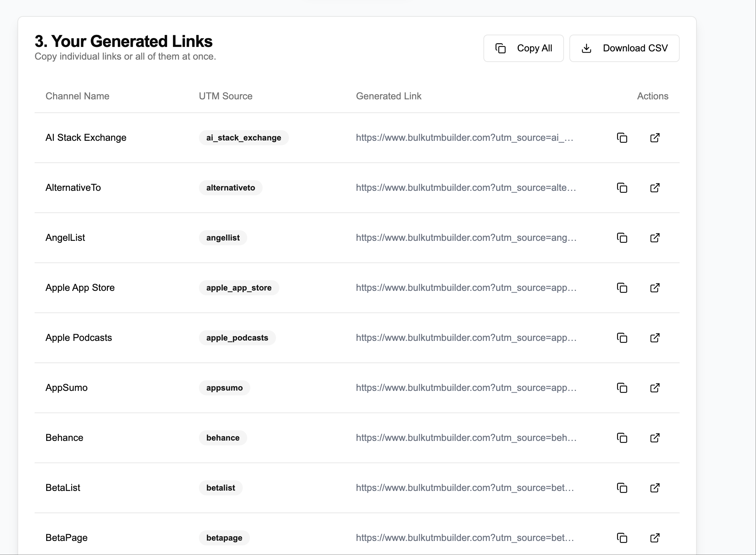
Task: Click the Apple App Store channel name
Action: pyautogui.click(x=80, y=288)
